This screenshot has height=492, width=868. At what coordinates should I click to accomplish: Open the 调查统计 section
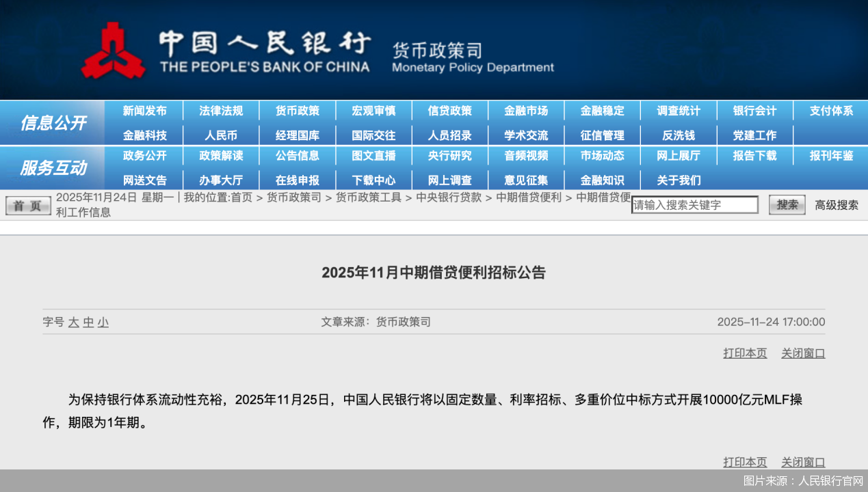tap(679, 110)
